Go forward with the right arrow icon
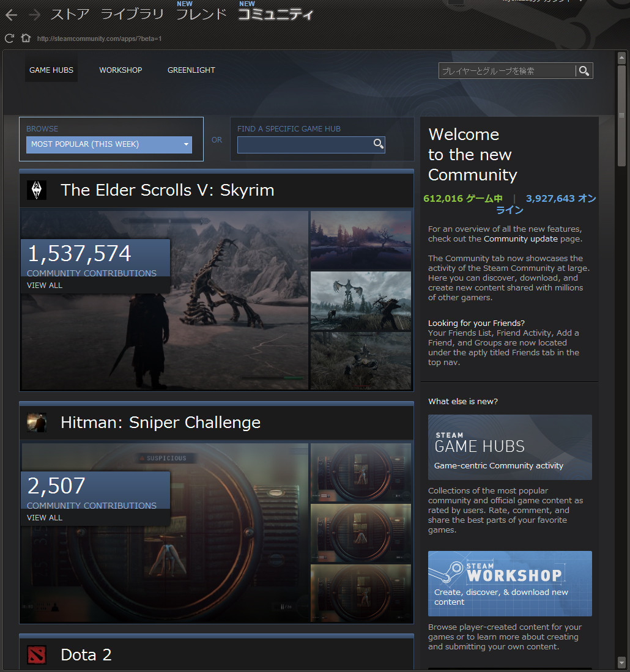 pos(34,15)
